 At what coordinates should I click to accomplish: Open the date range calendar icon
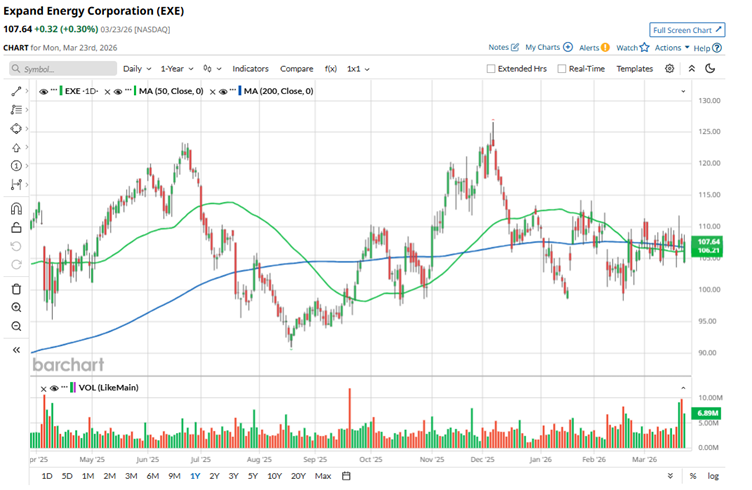click(346, 476)
